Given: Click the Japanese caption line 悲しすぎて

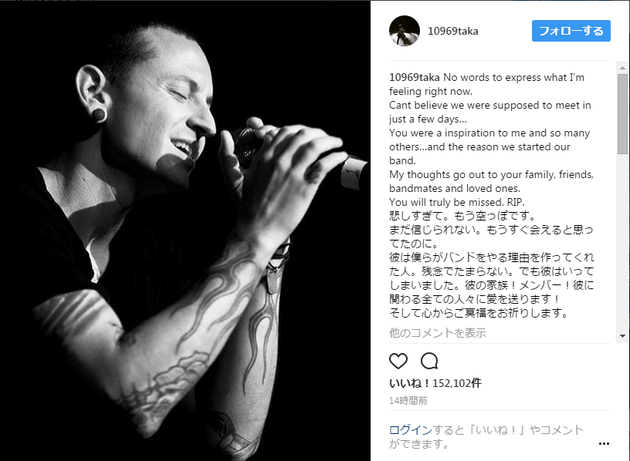Looking at the screenshot, I should tap(462, 216).
